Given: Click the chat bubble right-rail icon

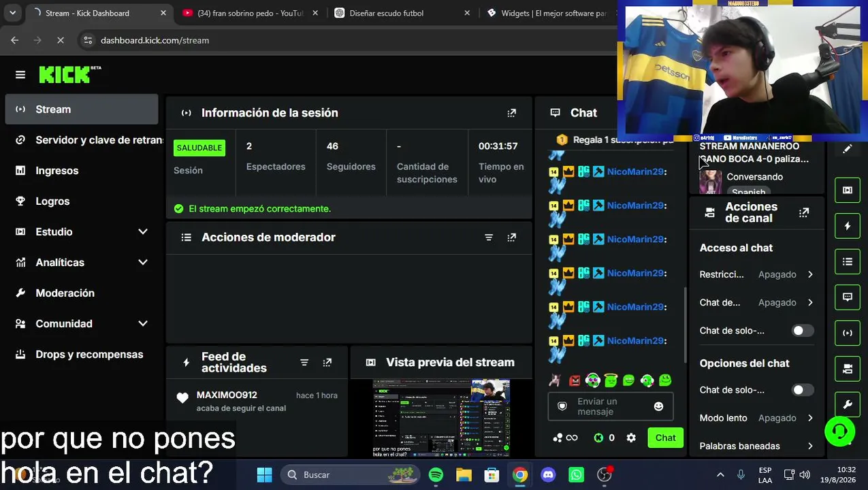Looking at the screenshot, I should click(x=848, y=297).
